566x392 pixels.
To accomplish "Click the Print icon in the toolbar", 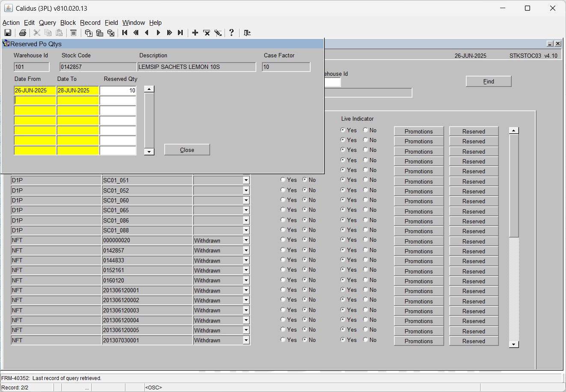I will (x=23, y=33).
